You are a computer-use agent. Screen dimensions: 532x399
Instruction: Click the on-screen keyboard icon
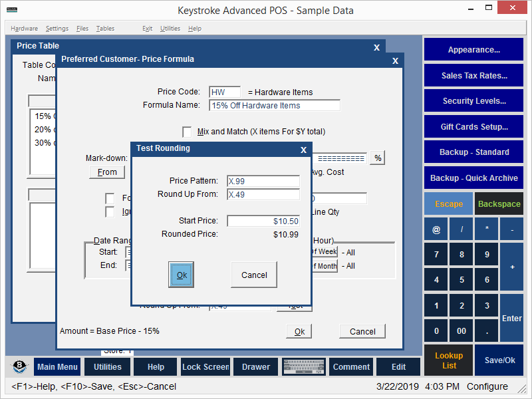[304, 367]
